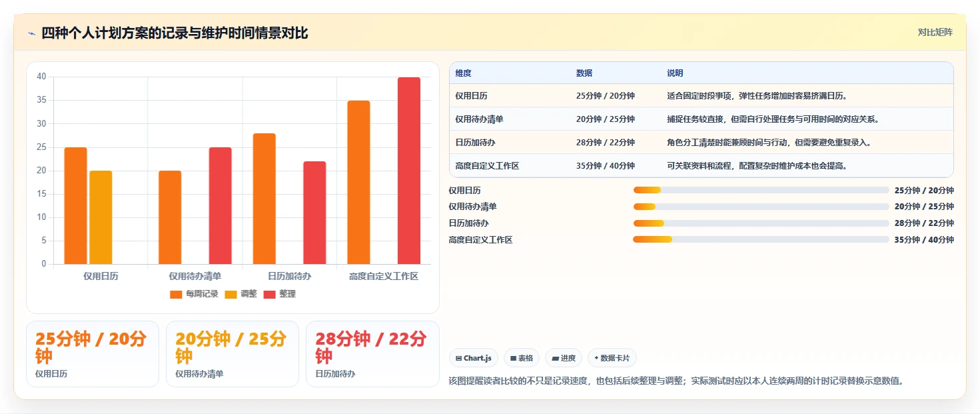Click the lightning icon beside the title
This screenshot has height=414, width=980.
click(31, 33)
